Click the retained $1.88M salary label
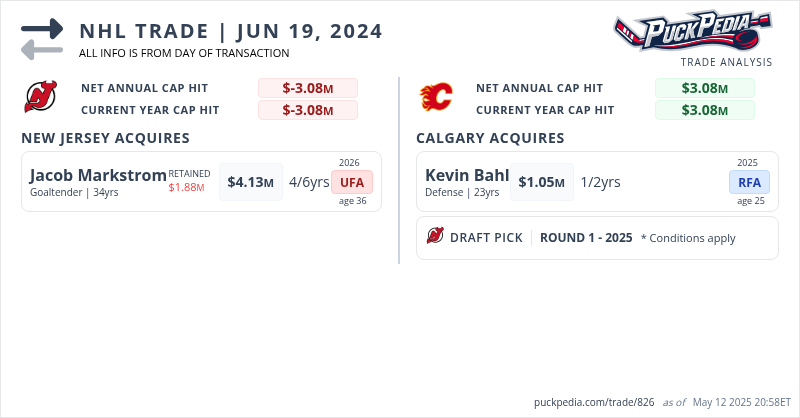800x418 pixels. click(187, 187)
